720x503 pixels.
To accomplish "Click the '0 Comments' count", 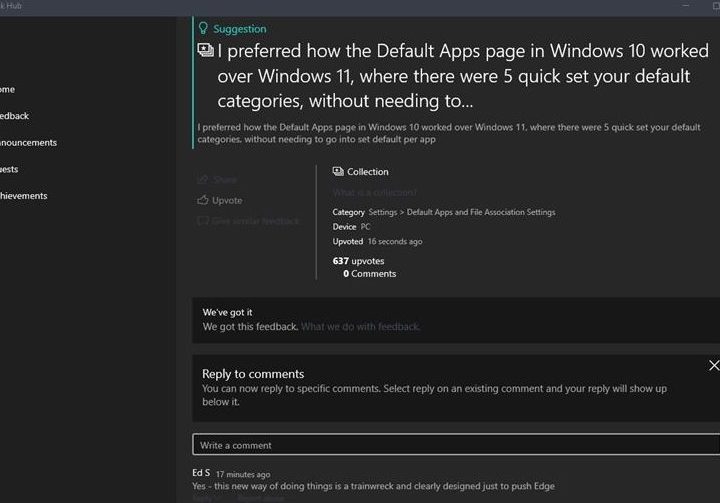I will (x=369, y=274).
